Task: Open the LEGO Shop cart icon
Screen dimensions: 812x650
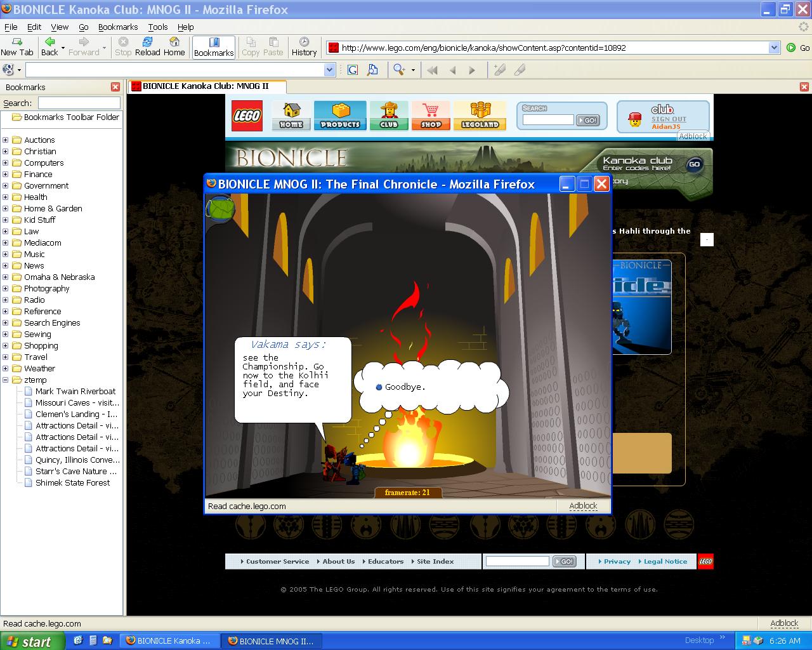Action: pos(431,116)
